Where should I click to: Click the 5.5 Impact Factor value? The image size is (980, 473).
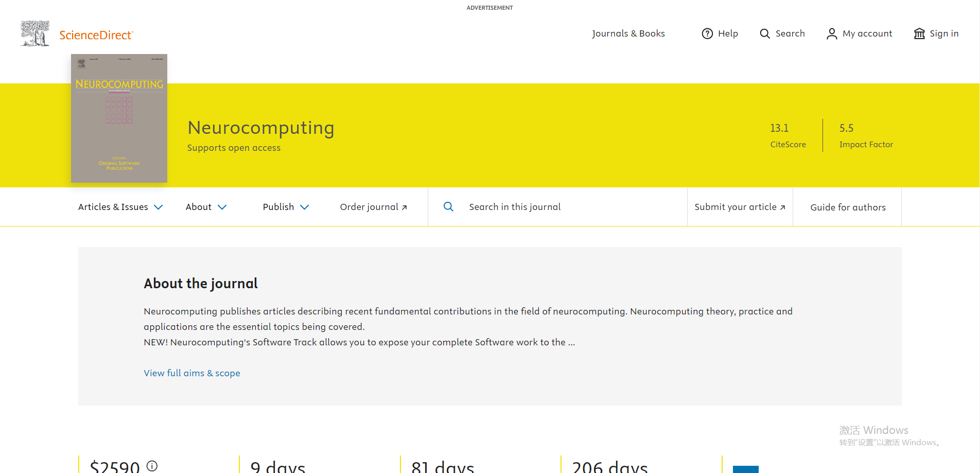click(846, 128)
